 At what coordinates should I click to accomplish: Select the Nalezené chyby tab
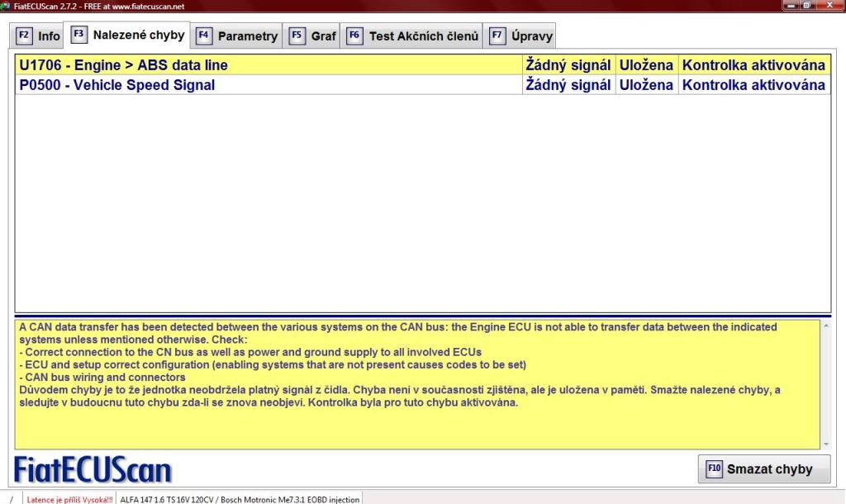tap(129, 36)
